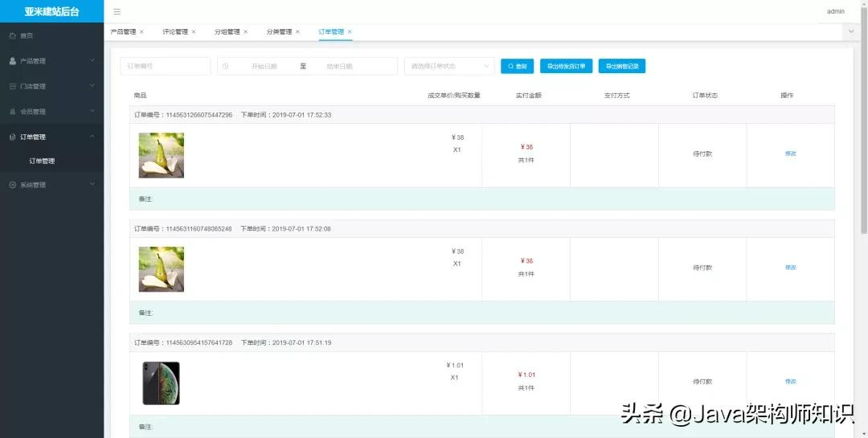The width and height of the screenshot is (868, 438).
Task: Close the 分类管理 tab
Action: point(298,32)
